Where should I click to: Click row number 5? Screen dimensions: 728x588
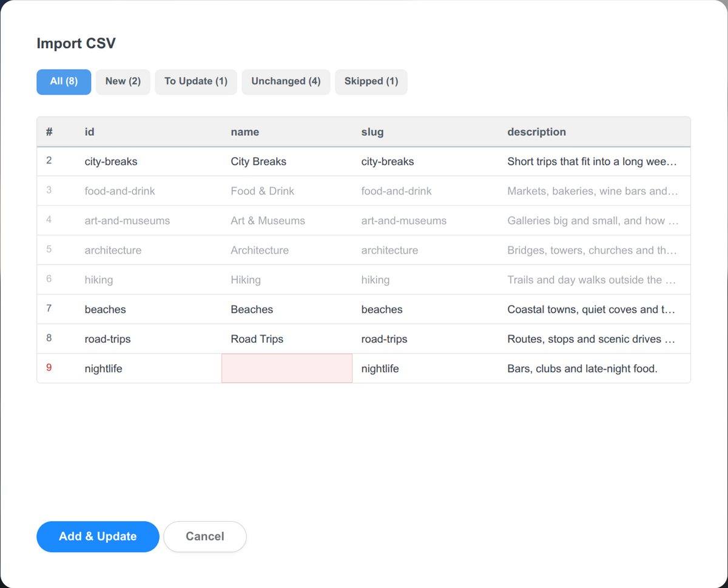pyautogui.click(x=49, y=249)
